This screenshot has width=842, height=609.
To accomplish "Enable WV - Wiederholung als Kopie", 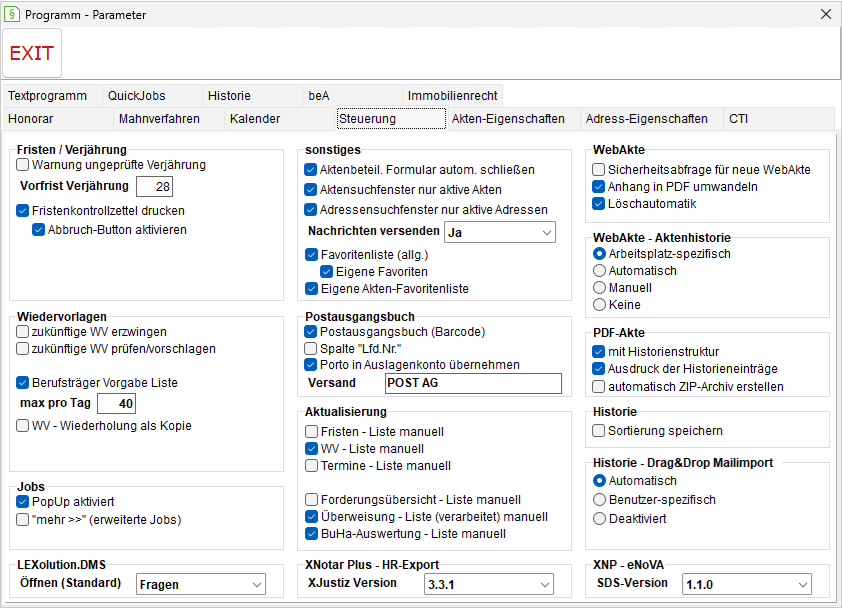I will coord(23,426).
